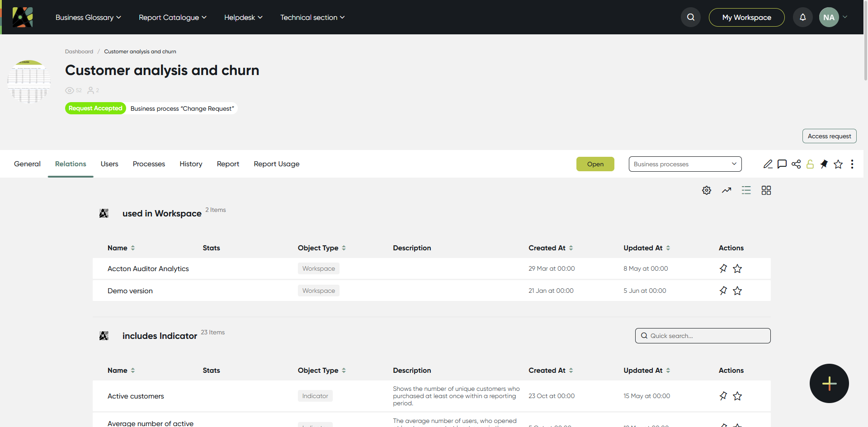
Task: Expand the Technical section menu
Action: tap(312, 17)
